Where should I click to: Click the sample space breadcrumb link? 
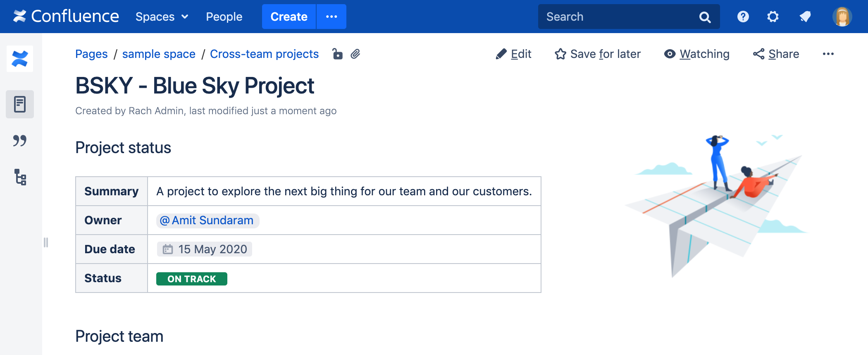[159, 54]
